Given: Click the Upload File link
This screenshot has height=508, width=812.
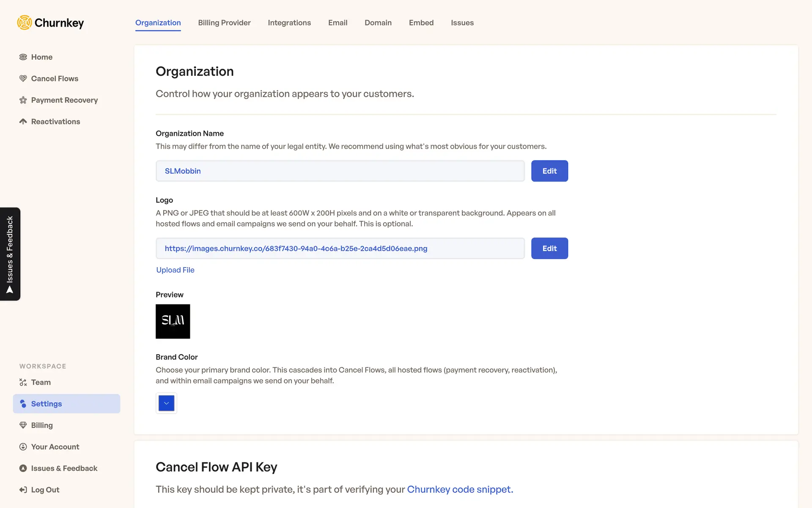Looking at the screenshot, I should [175, 270].
